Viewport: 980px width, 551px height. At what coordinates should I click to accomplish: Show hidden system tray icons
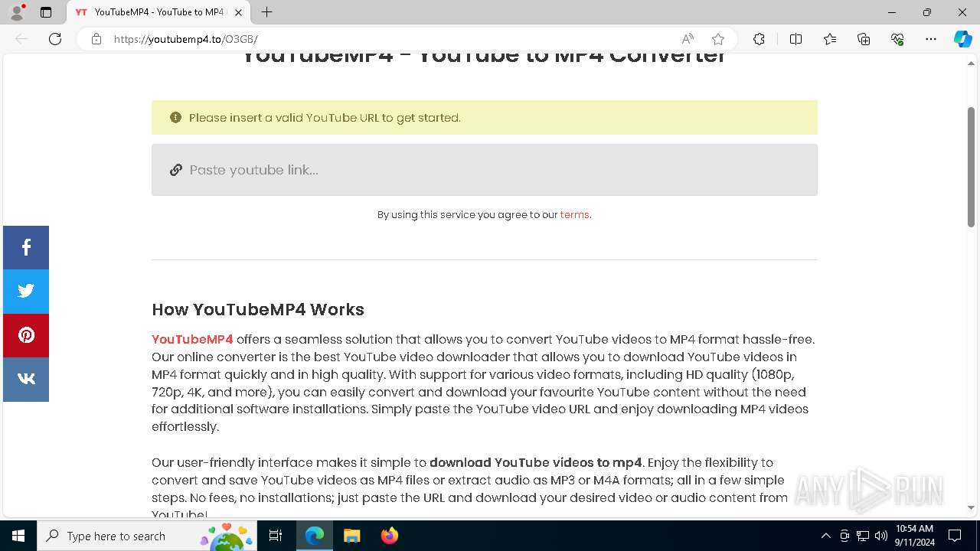point(825,536)
